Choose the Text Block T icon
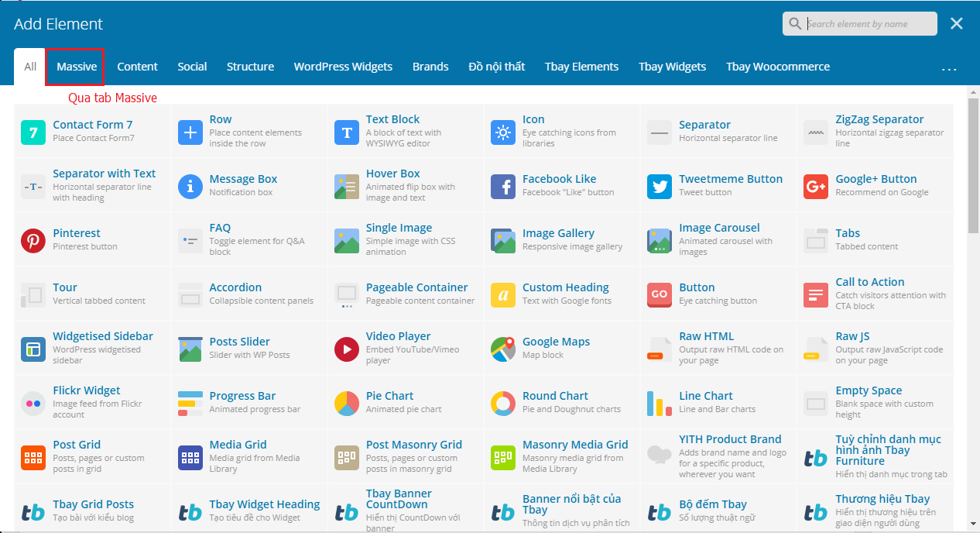 [347, 132]
